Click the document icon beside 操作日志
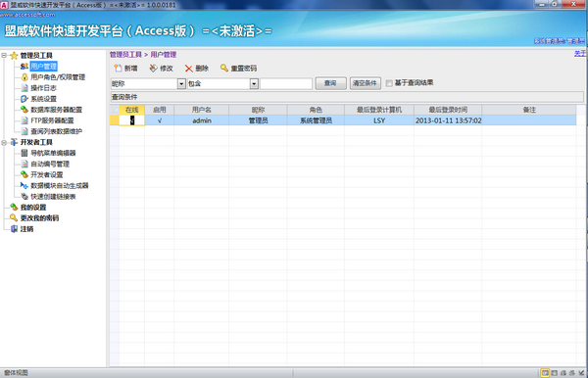Image resolution: width=588 pixels, height=378 pixels. (24, 88)
